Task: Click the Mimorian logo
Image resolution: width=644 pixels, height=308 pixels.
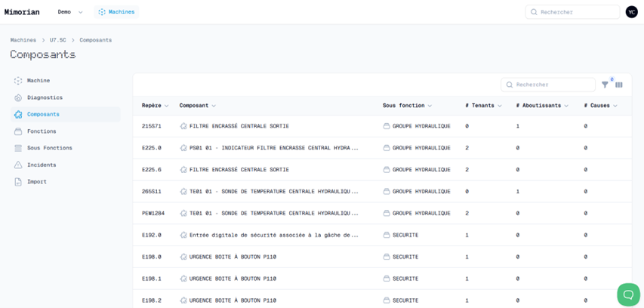Action: tap(22, 12)
